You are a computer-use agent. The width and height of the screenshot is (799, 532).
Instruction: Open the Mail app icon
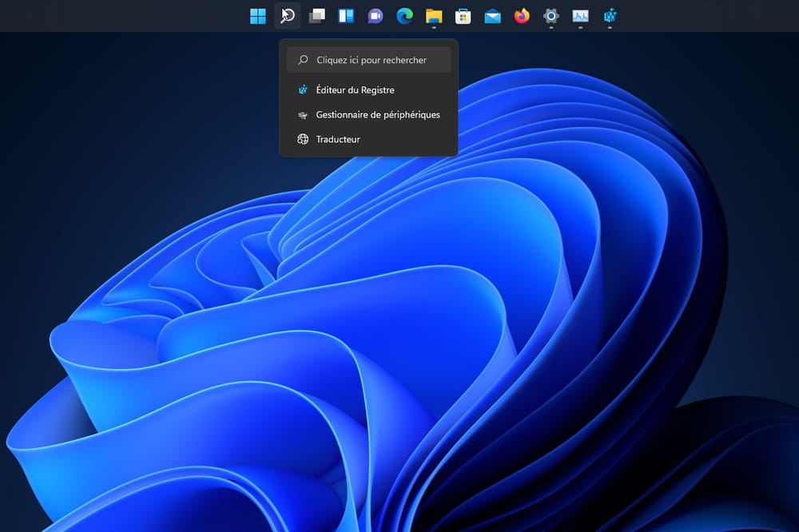pos(493,16)
